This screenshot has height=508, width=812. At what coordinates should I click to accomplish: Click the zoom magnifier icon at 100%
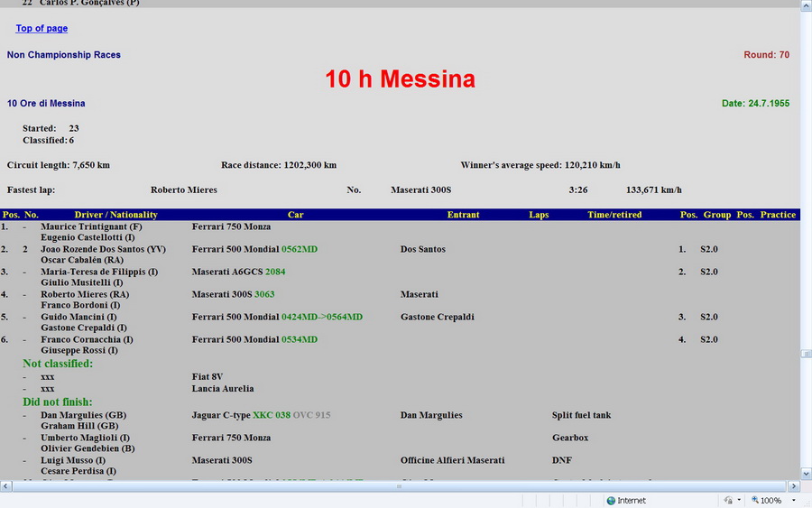point(755,500)
